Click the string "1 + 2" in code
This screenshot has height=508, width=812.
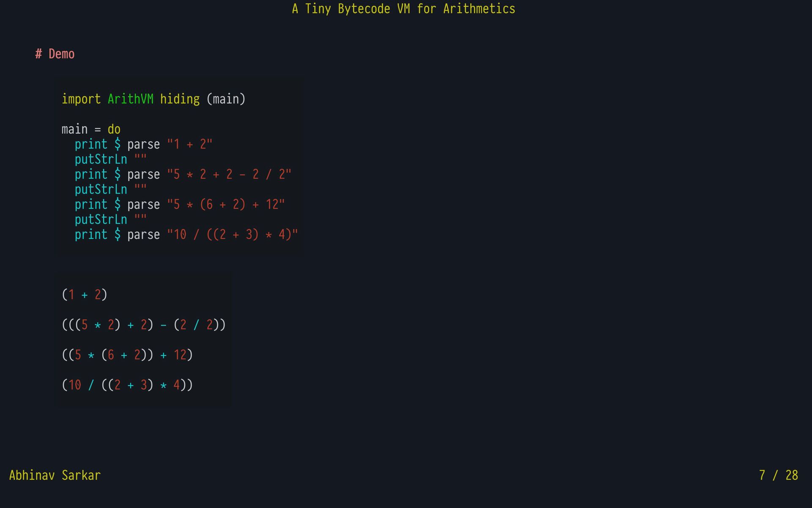[x=189, y=144]
